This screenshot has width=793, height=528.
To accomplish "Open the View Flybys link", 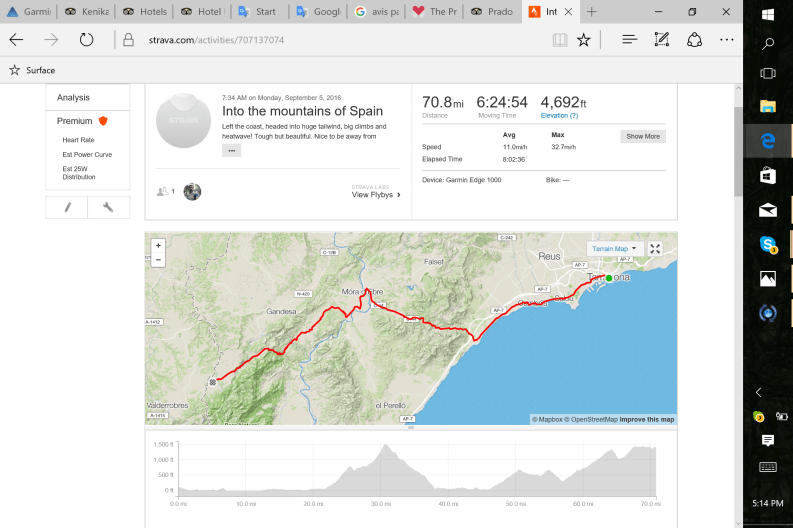I will 375,195.
